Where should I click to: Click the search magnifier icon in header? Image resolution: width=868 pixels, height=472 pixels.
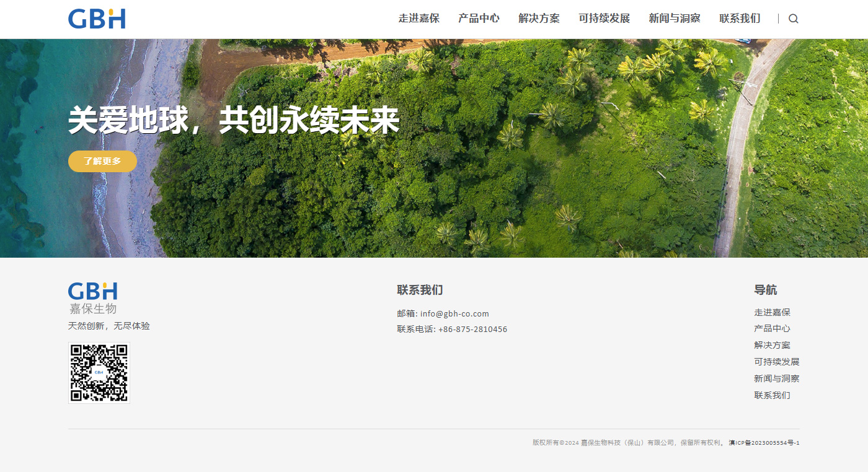tap(793, 19)
